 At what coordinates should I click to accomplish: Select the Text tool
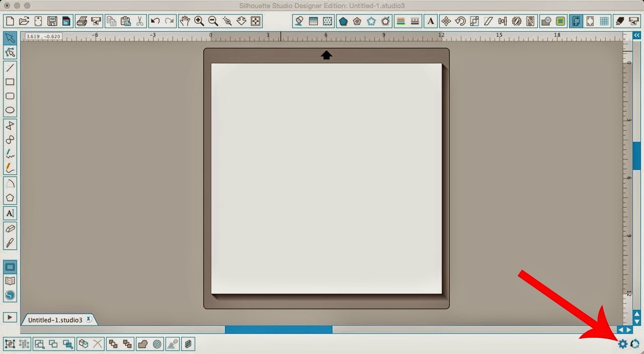tap(10, 213)
